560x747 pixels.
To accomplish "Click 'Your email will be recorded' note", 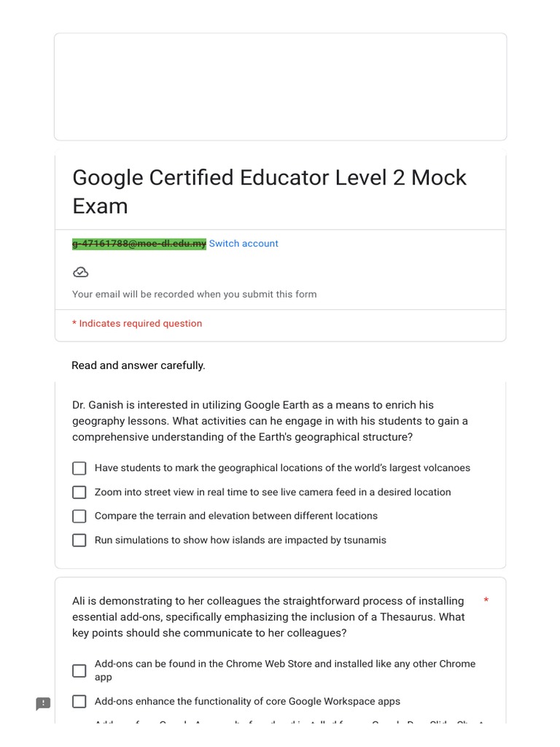I will point(195,295).
